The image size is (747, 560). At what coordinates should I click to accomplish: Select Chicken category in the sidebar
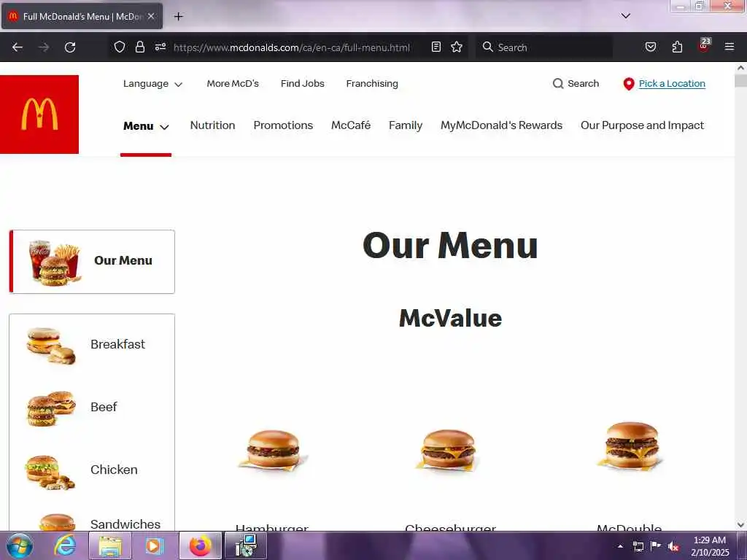[92, 470]
